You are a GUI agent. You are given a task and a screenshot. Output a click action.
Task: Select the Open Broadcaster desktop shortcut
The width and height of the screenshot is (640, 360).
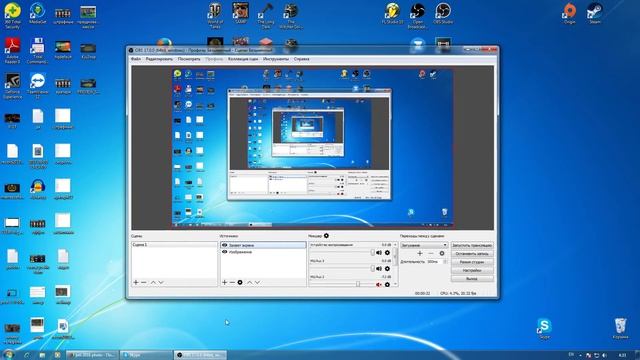(x=418, y=16)
